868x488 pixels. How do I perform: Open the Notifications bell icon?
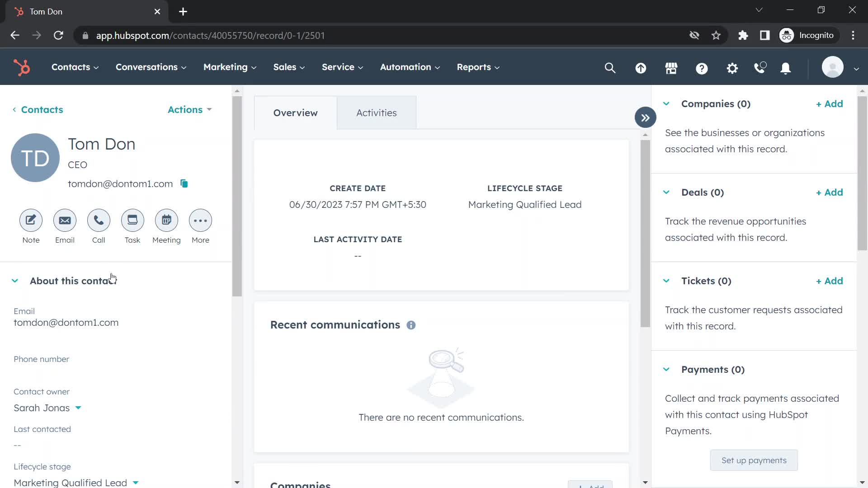786,68
